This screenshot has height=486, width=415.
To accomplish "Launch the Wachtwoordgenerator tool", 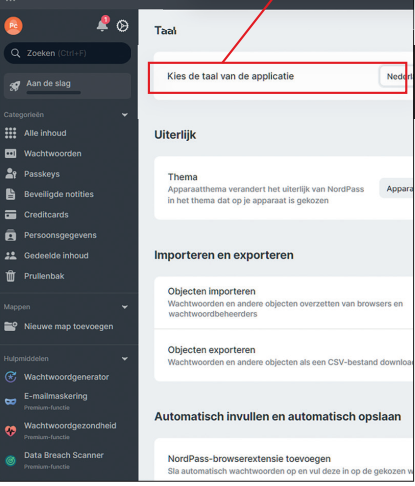I will (x=66, y=377).
